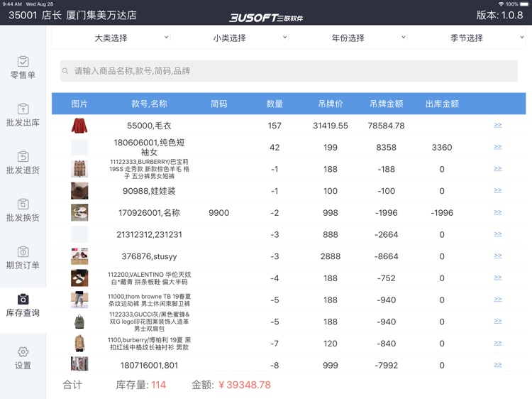The image size is (532, 399).
Task: Click the 吊牌金额 column header
Action: click(x=386, y=104)
